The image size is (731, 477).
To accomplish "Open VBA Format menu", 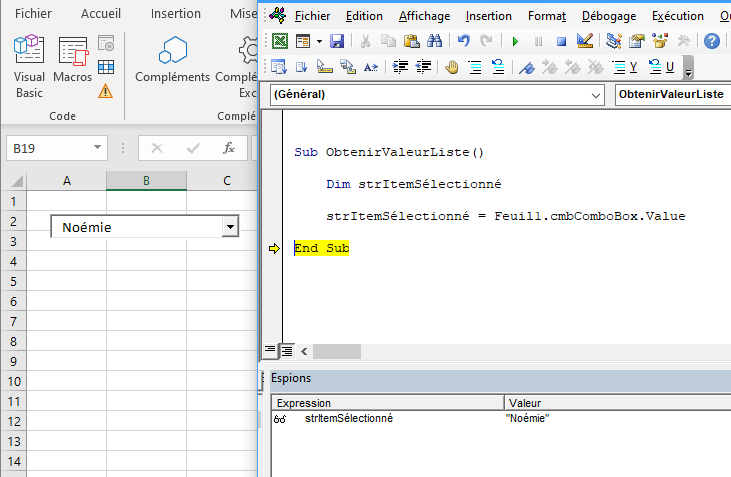I will click(x=547, y=16).
